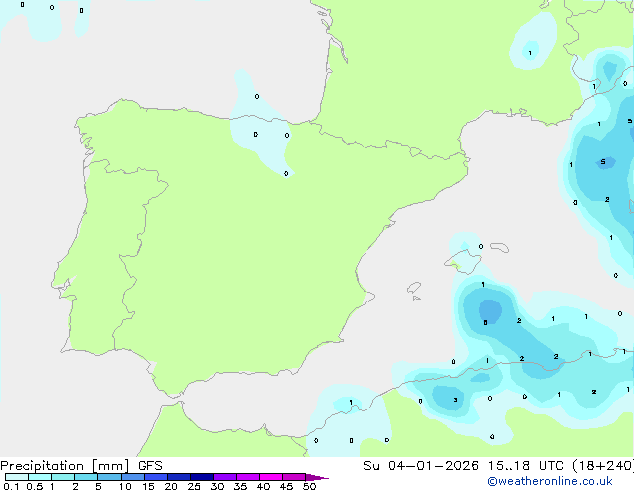Click the legend value "0.1"
The image size is (634, 490).
[x=11, y=486]
